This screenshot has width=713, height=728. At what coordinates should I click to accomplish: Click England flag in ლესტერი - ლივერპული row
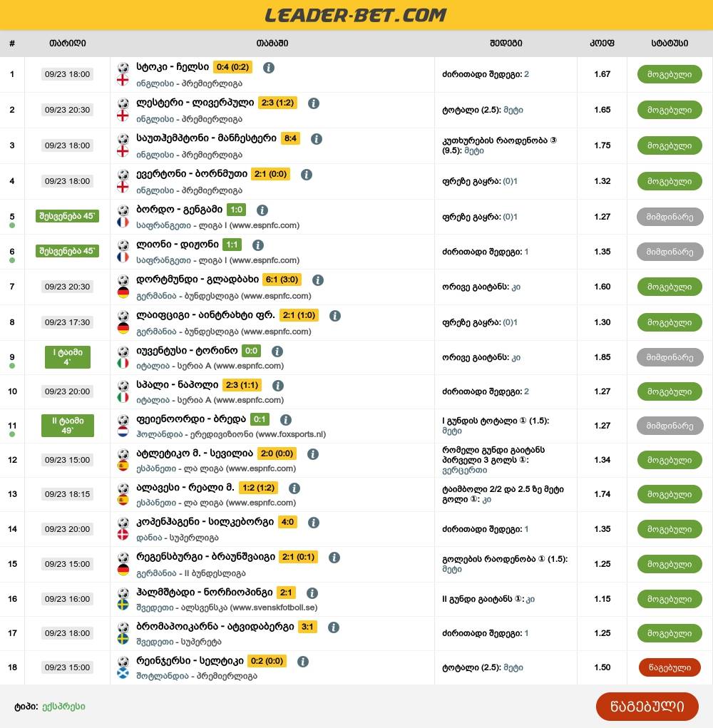pos(123,116)
